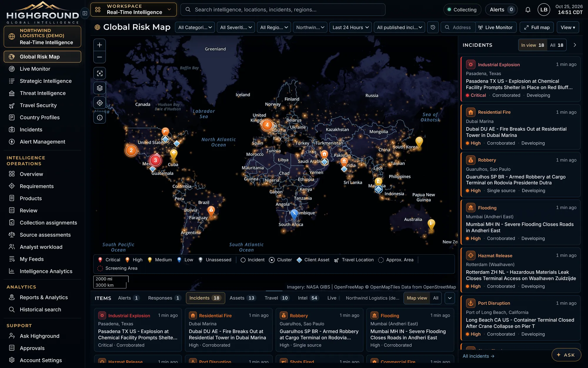Viewport: 588px width, 368px height.
Task: Click the ASK button
Action: 566,355
